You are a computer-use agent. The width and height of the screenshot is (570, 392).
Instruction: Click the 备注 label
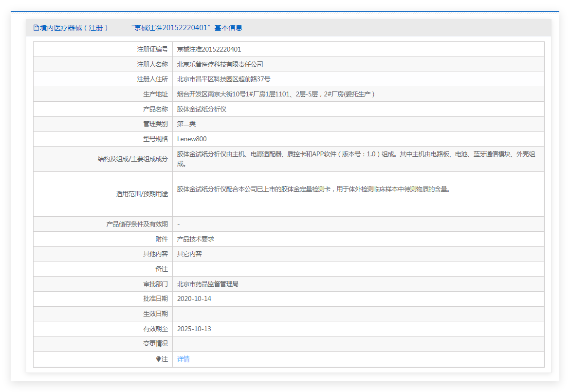[162, 269]
